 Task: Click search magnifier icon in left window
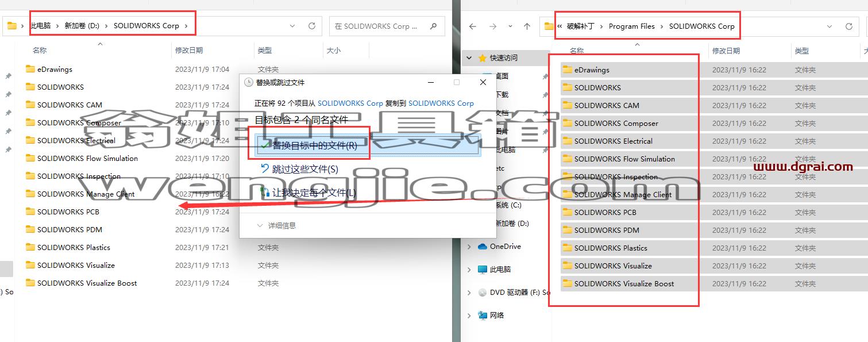[433, 26]
